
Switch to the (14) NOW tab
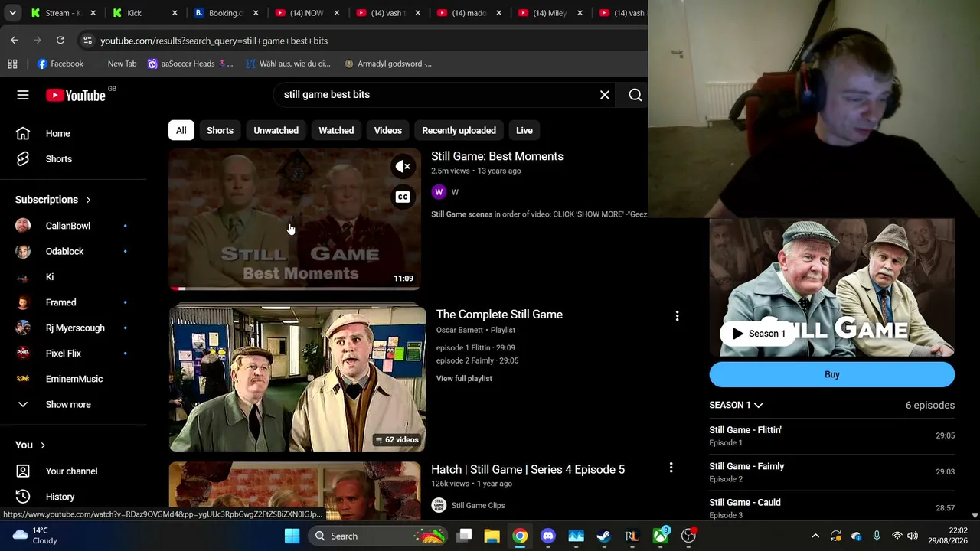pyautogui.click(x=306, y=13)
